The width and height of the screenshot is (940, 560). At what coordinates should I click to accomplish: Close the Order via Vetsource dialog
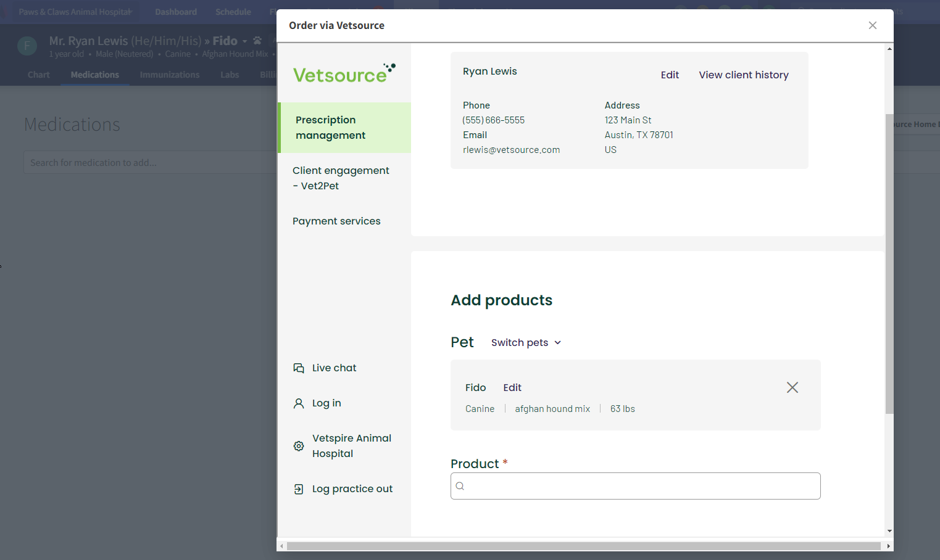[872, 25]
